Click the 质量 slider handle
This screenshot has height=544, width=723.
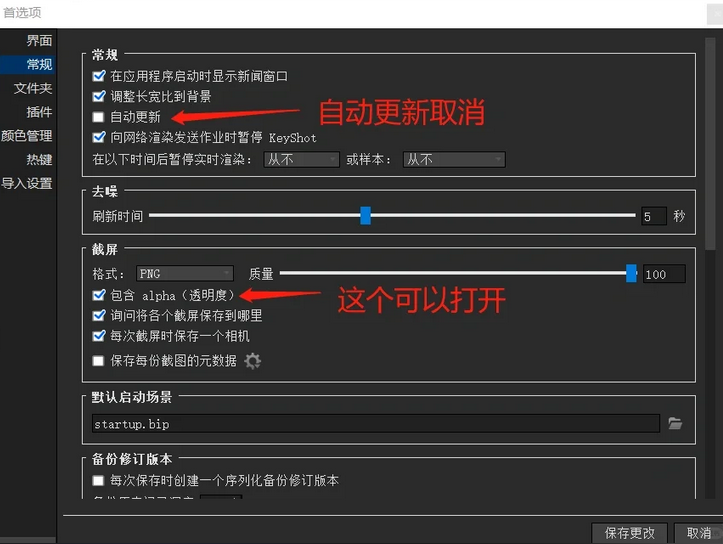pyautogui.click(x=631, y=273)
